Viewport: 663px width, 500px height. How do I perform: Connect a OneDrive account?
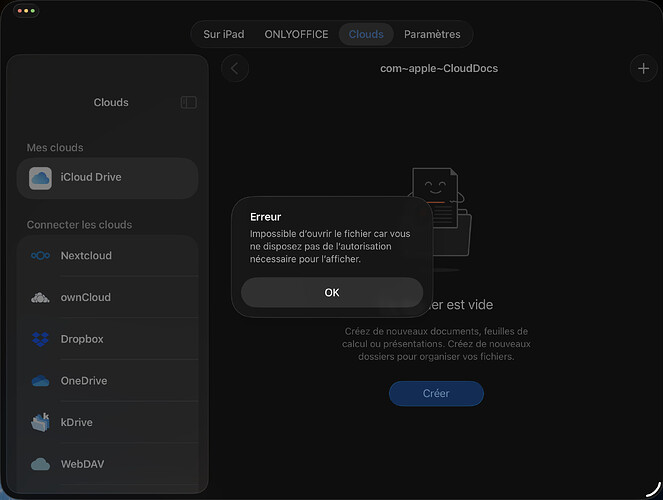[107, 381]
